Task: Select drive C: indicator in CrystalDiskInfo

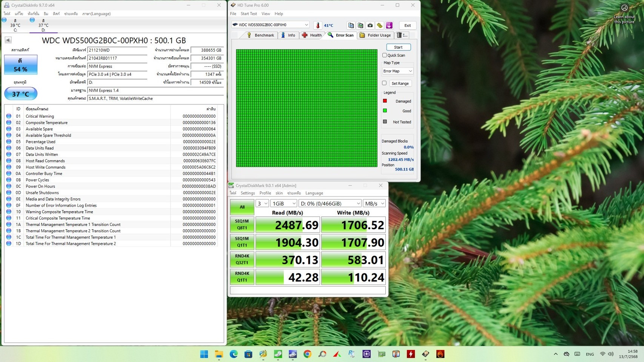Action: pos(15,25)
